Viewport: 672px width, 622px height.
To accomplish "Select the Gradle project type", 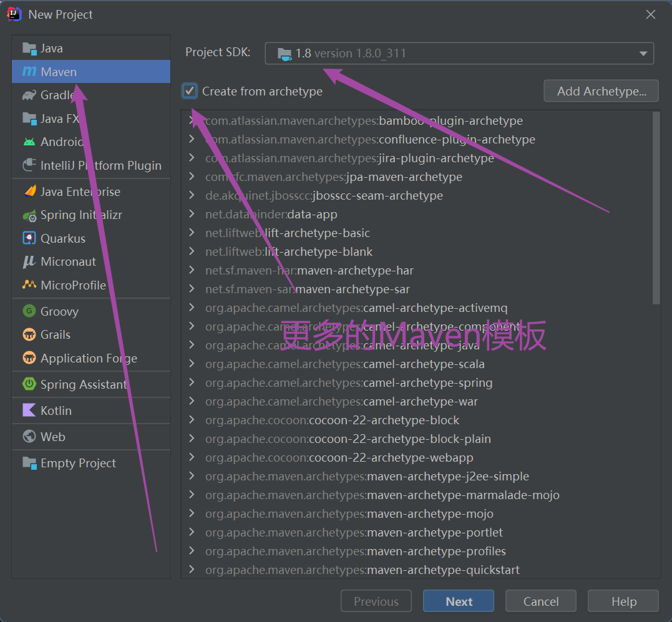I will click(x=91, y=95).
